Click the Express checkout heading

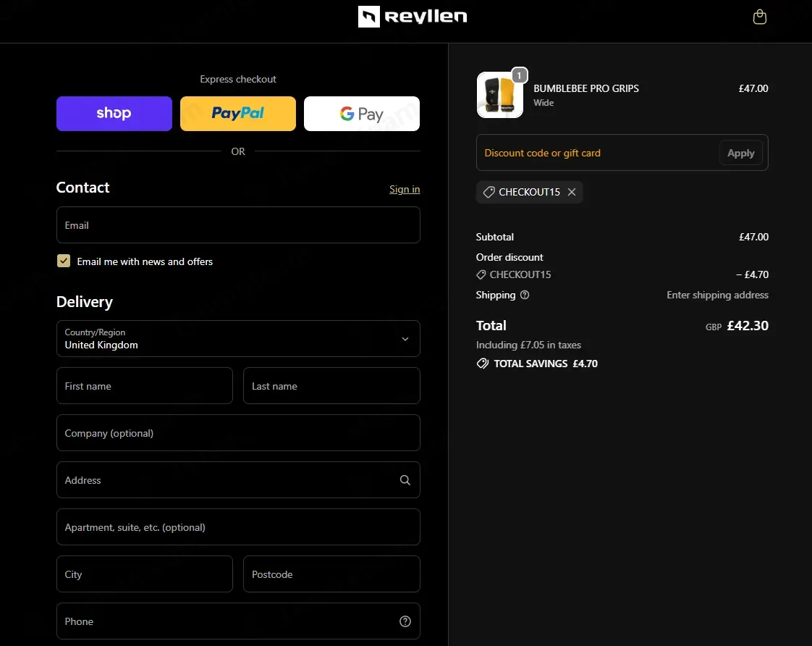pyautogui.click(x=238, y=79)
